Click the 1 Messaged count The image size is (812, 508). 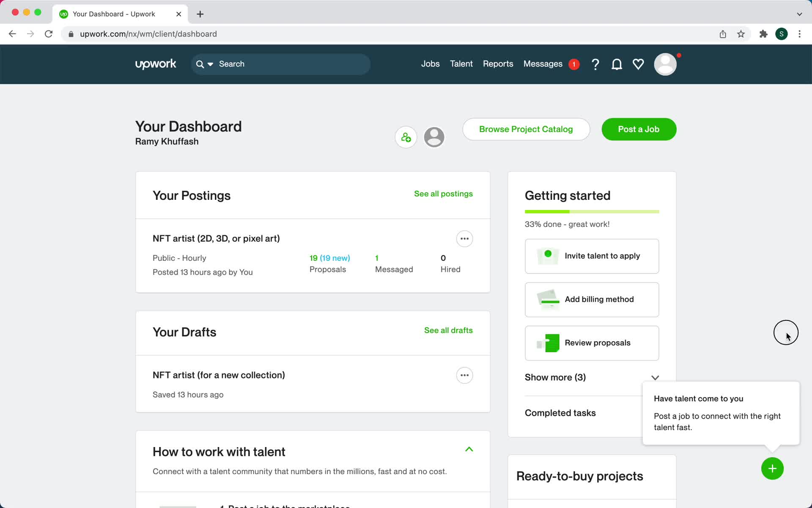point(394,263)
